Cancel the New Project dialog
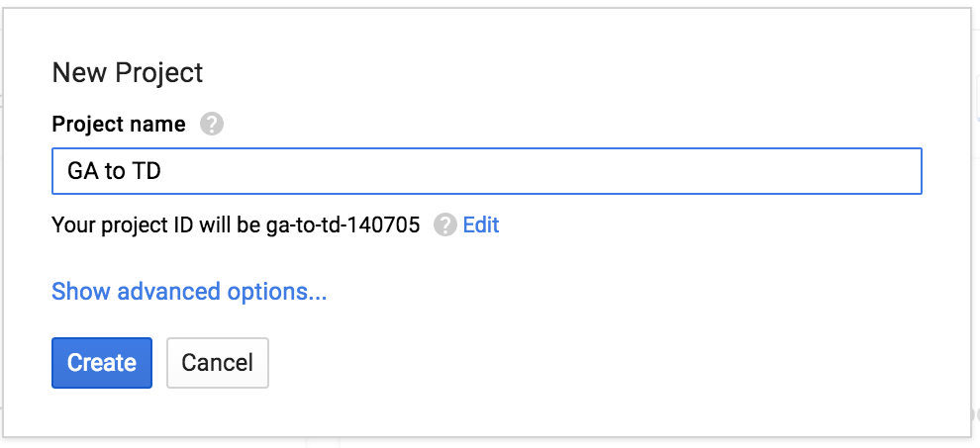This screenshot has height=448, width=980. (x=218, y=363)
